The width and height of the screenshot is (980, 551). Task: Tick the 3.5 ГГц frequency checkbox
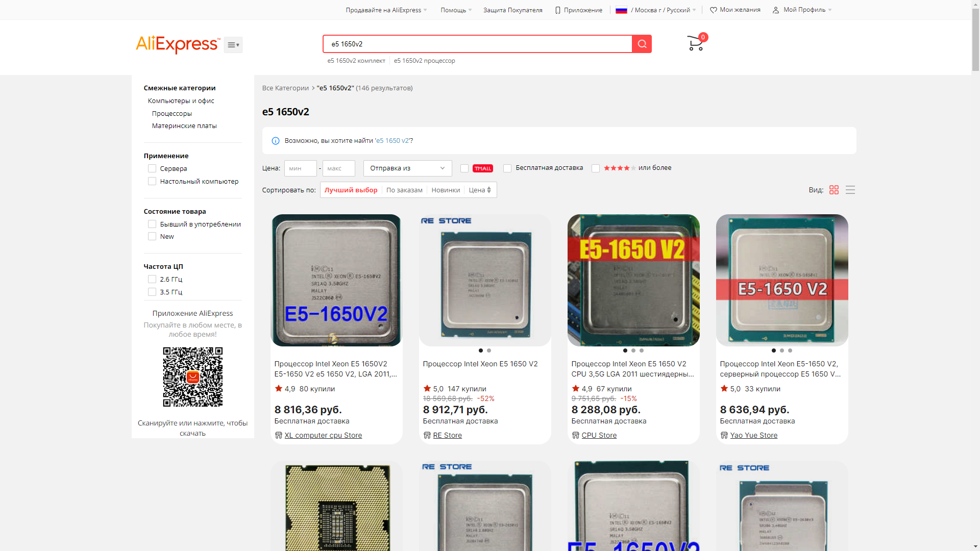152,292
